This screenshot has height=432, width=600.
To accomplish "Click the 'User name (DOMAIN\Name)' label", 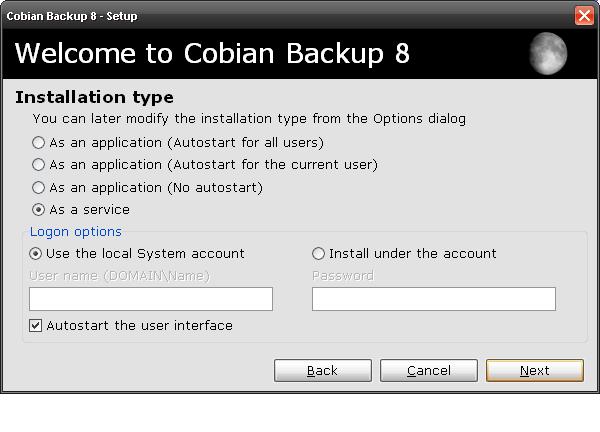I will click(x=119, y=276).
